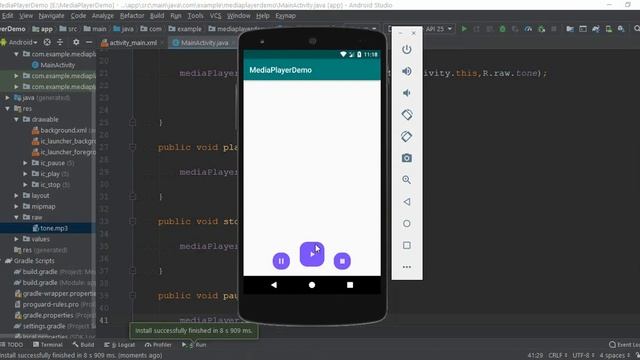Collapse the res folder
The image size is (640, 360).
coord(8,109)
